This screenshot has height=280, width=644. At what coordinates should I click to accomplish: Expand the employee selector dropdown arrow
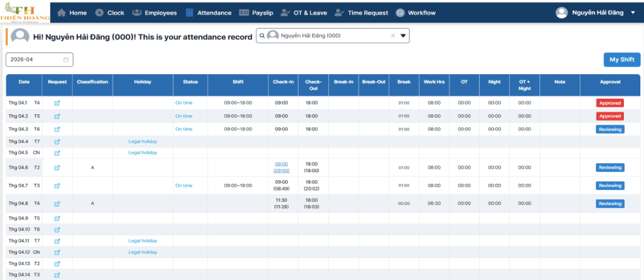pos(403,36)
